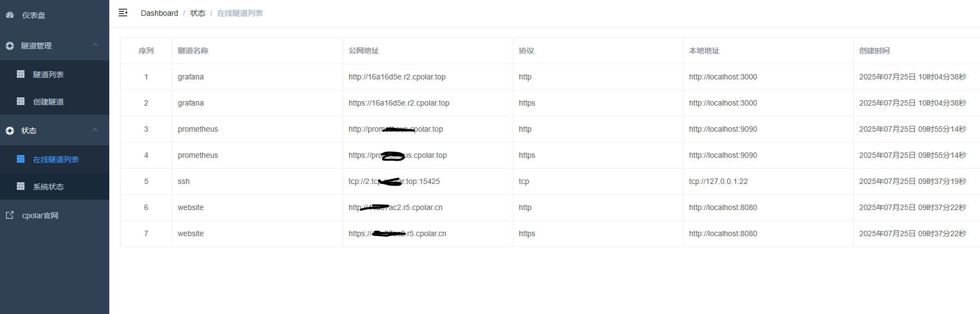980x314 pixels.
Task: Click the grid icon beside 系统状态
Action: coord(21,186)
